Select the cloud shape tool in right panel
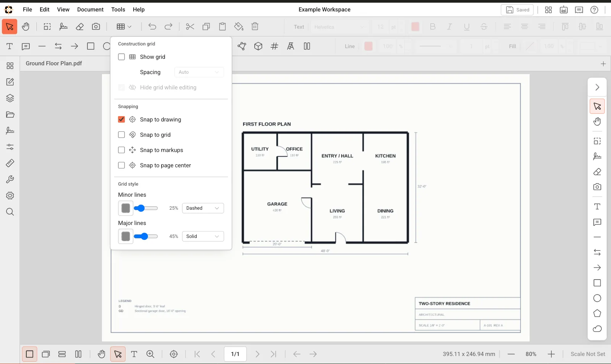Image resolution: width=611 pixels, height=364 pixels. (597, 329)
